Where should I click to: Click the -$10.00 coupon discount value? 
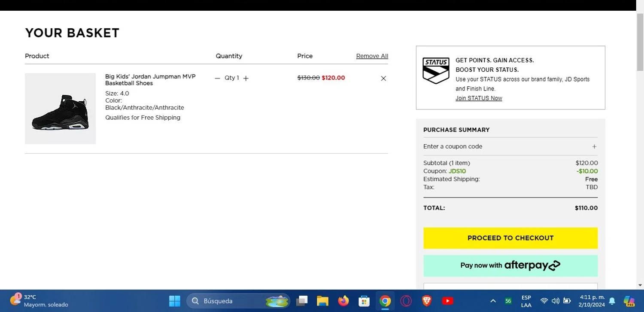[587, 171]
